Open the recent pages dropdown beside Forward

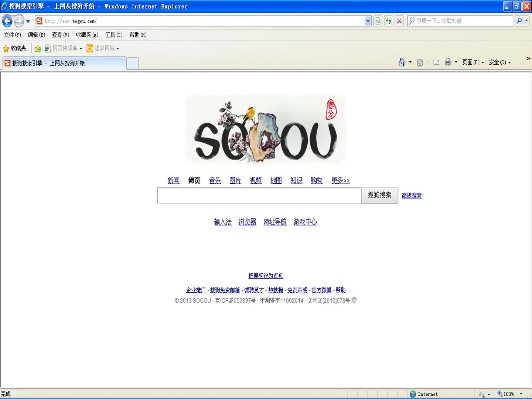(x=28, y=21)
